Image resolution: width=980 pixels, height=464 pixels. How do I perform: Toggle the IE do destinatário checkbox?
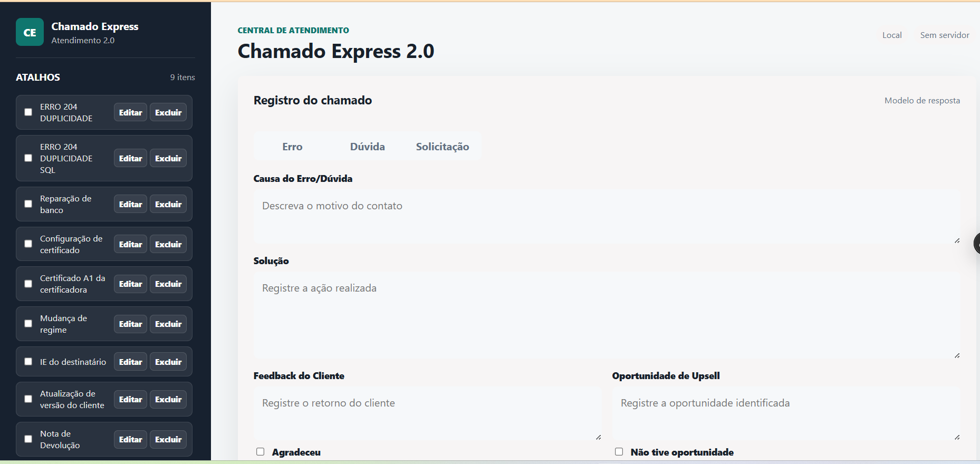coord(28,362)
